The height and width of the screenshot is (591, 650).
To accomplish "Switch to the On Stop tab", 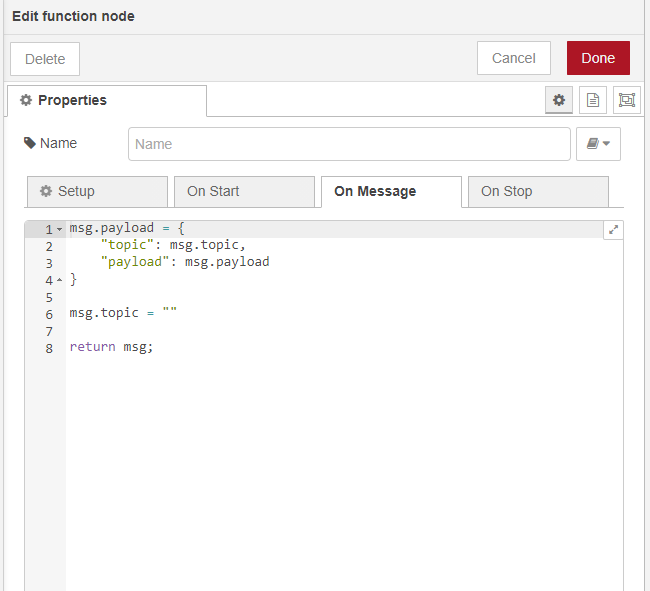I will point(538,191).
